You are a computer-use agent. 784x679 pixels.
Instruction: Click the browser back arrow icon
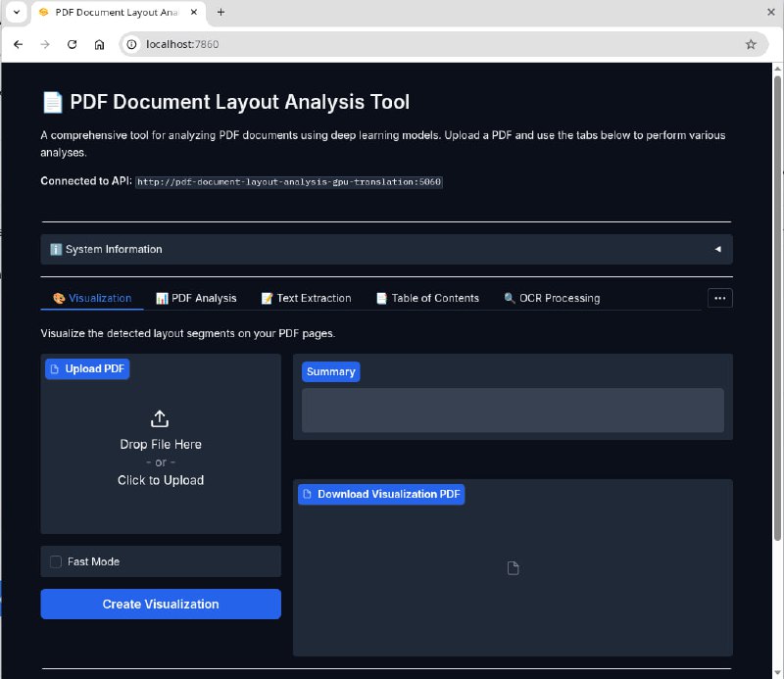[18, 44]
